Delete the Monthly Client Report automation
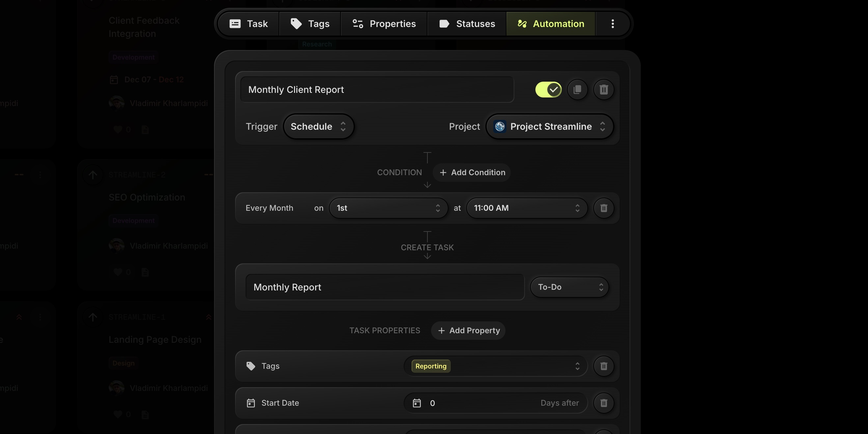The image size is (868, 434). tap(604, 90)
